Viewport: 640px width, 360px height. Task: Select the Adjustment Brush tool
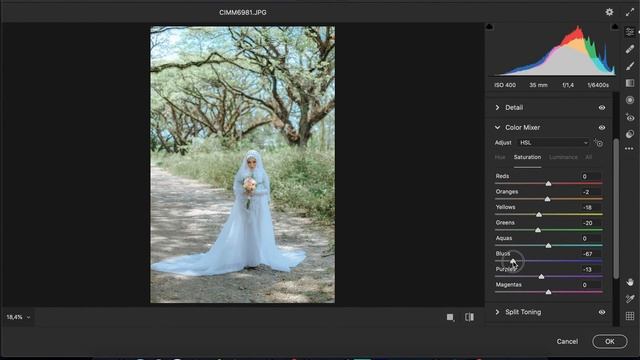[630, 66]
